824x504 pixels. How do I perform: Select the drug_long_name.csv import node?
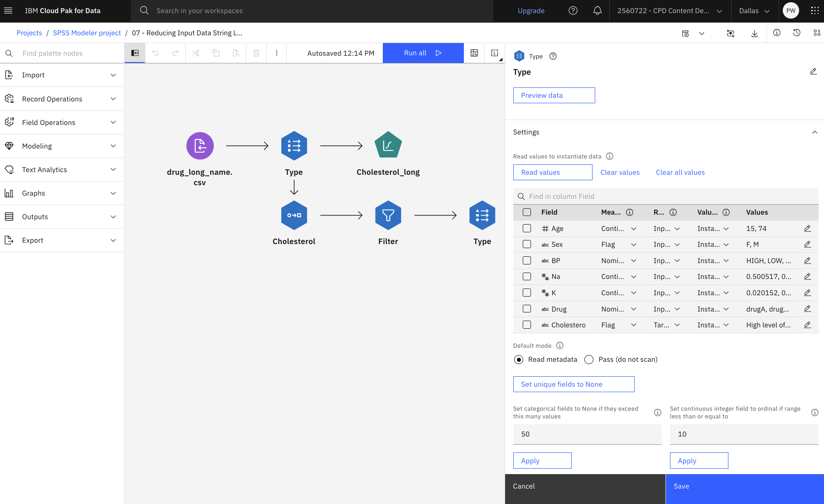(x=200, y=146)
